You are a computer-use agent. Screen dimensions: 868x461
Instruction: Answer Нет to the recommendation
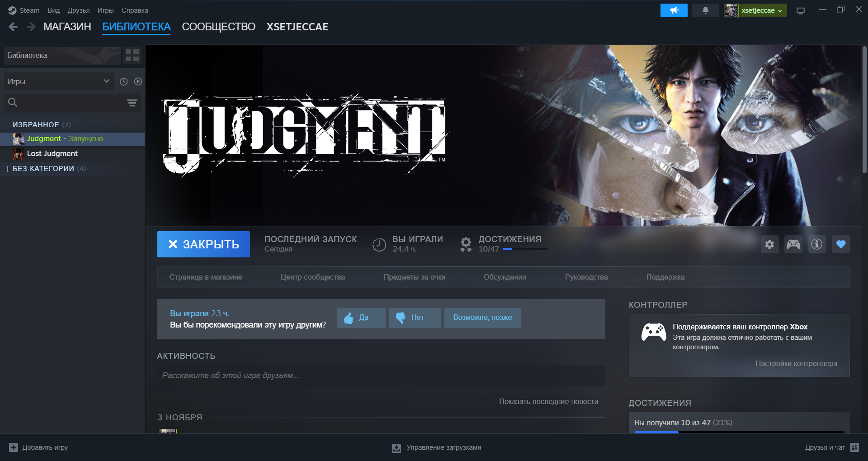click(x=415, y=318)
